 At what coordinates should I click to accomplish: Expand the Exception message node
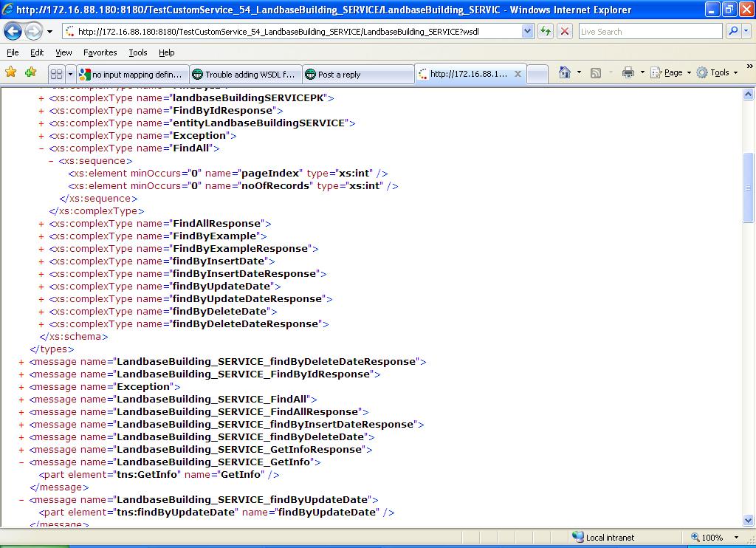[21, 387]
